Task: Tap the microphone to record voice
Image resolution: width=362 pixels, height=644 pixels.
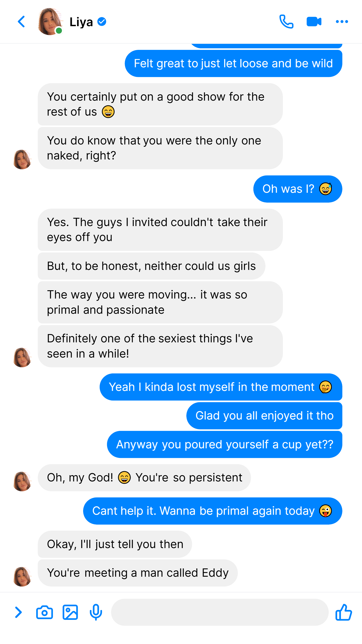Action: click(x=96, y=612)
